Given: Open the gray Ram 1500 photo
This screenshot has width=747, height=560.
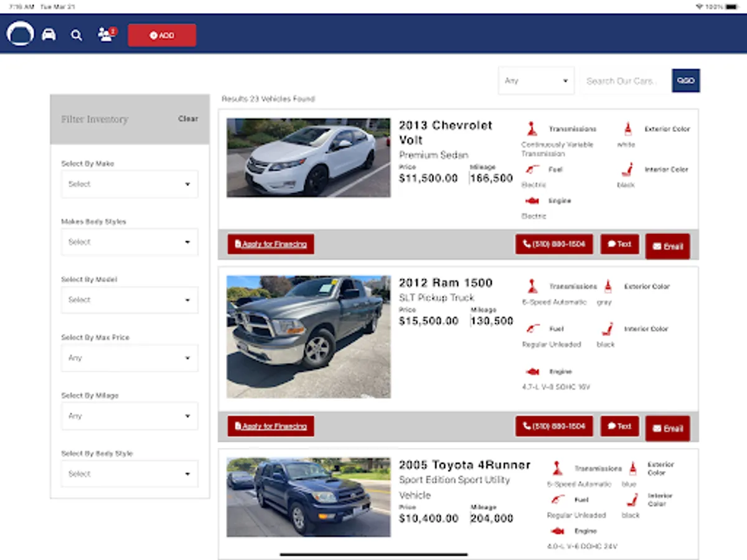Looking at the screenshot, I should point(309,337).
